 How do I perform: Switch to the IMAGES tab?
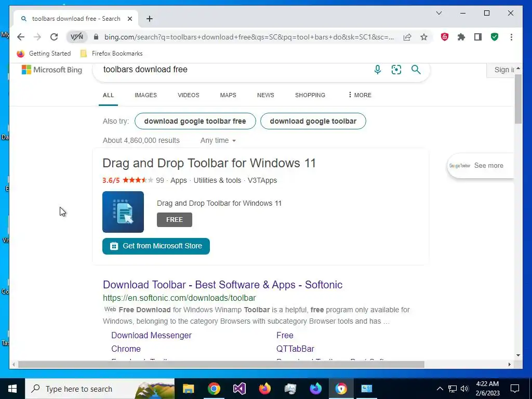coord(145,95)
